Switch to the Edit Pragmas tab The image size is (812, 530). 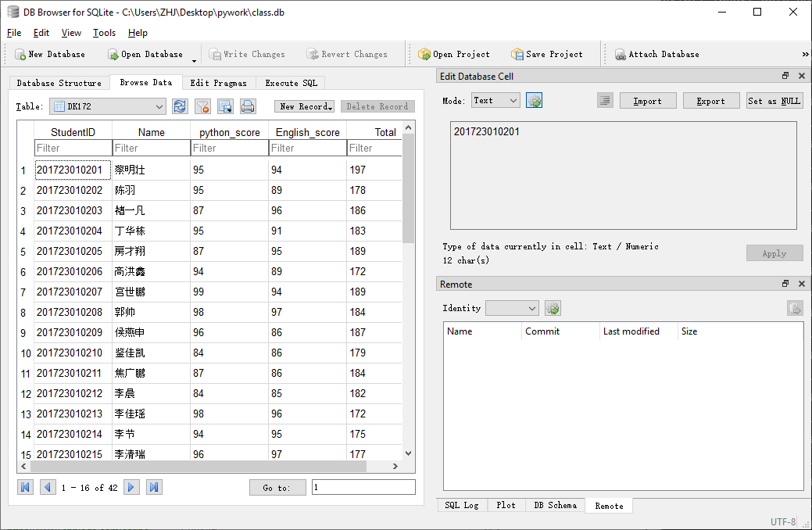click(x=219, y=83)
